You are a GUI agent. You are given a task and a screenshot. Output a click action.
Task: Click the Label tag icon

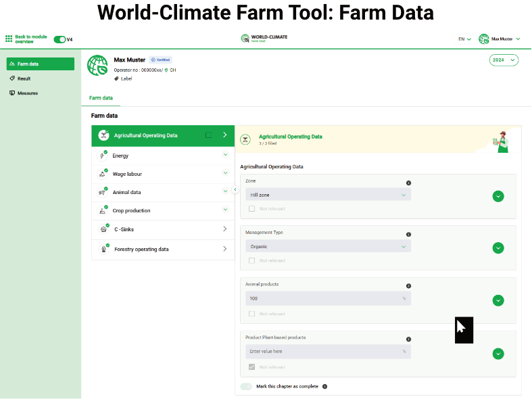coord(116,78)
